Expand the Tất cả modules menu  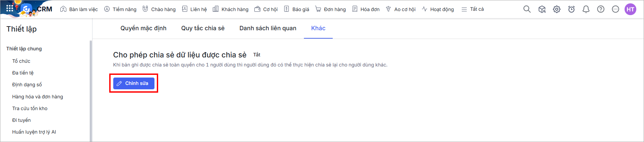(472, 9)
